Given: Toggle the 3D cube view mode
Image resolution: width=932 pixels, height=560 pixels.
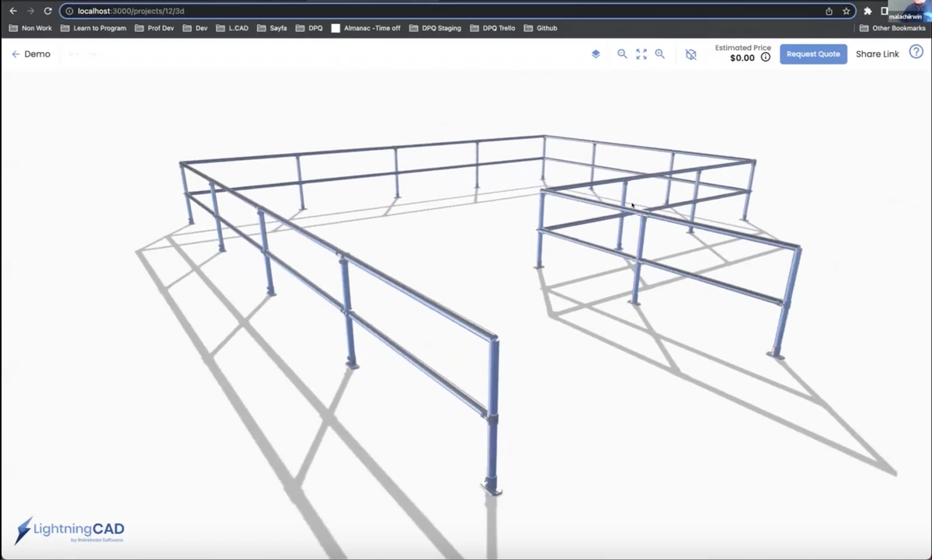Looking at the screenshot, I should 690,54.
